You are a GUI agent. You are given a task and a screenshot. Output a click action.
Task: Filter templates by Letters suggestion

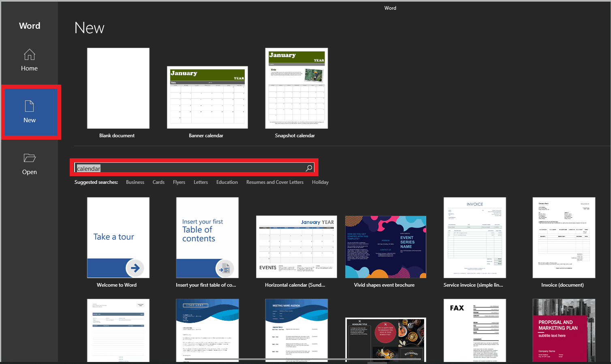pyautogui.click(x=201, y=182)
